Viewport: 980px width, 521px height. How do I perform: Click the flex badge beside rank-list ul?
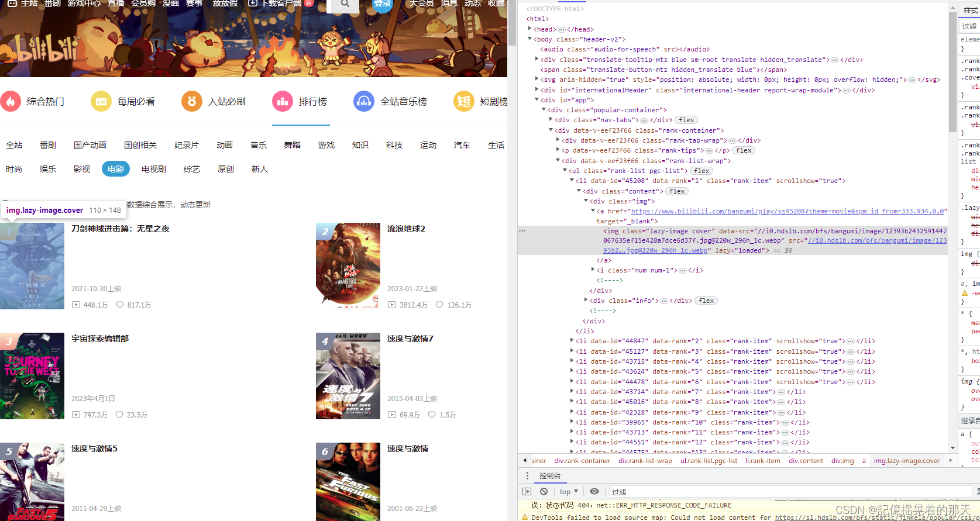pyautogui.click(x=702, y=171)
